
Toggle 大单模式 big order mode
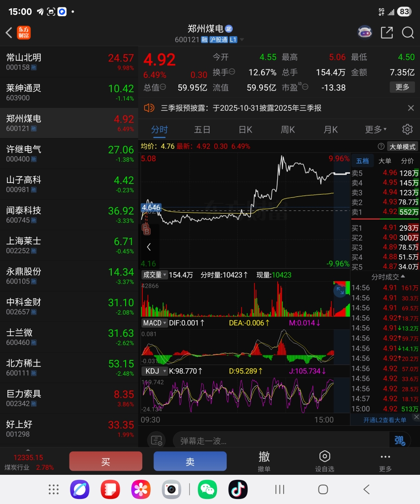402,146
